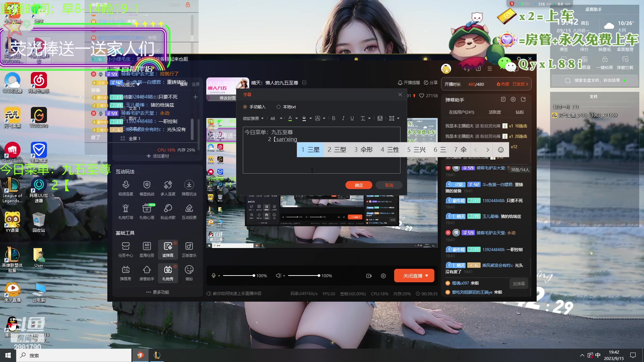Open the 房管助手 moderator assistant
Screen dimensions: 644x362
tap(147, 273)
